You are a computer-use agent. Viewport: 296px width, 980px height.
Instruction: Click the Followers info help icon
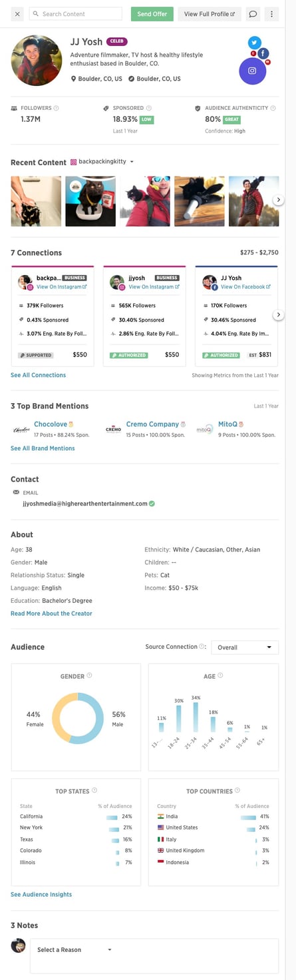tap(56, 108)
